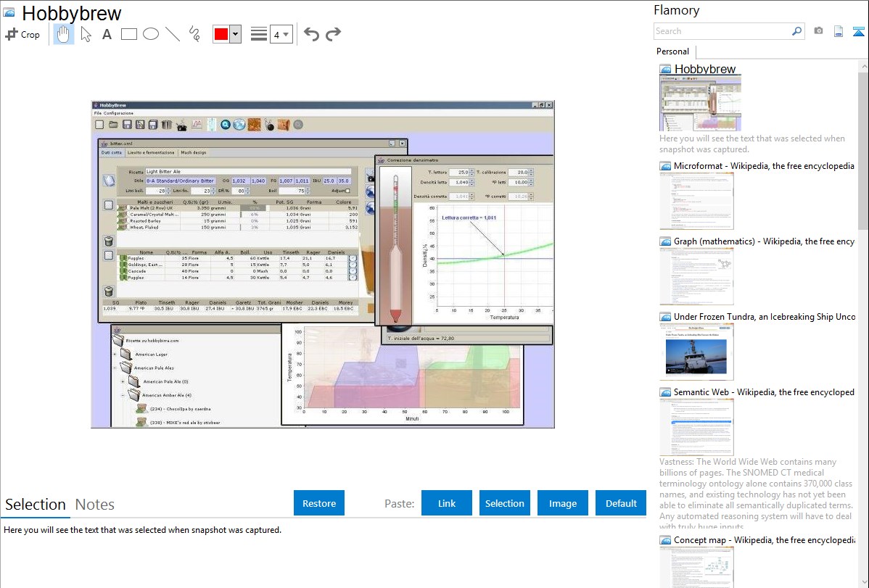Select the straight line tool
The image size is (869, 588).
point(173,34)
